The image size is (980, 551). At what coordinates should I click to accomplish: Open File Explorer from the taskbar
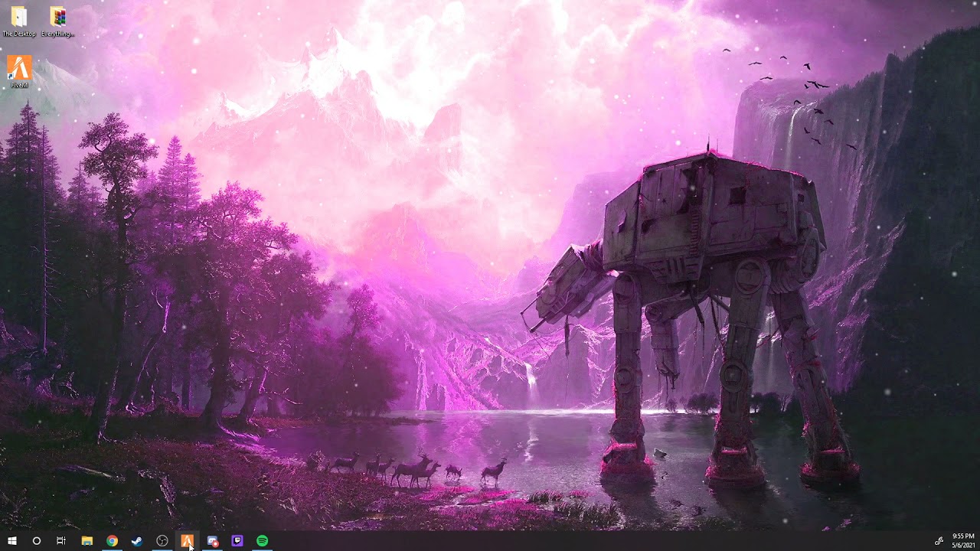(x=87, y=541)
